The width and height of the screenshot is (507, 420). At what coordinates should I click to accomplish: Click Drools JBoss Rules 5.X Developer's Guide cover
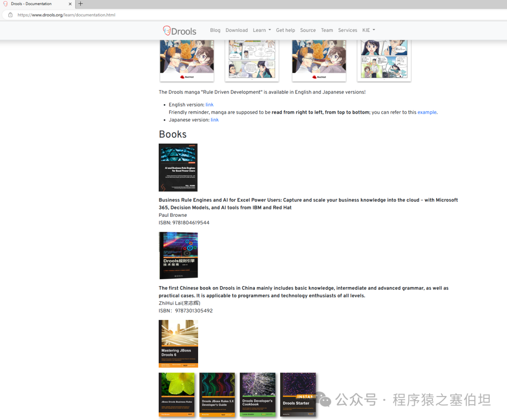tap(217, 395)
